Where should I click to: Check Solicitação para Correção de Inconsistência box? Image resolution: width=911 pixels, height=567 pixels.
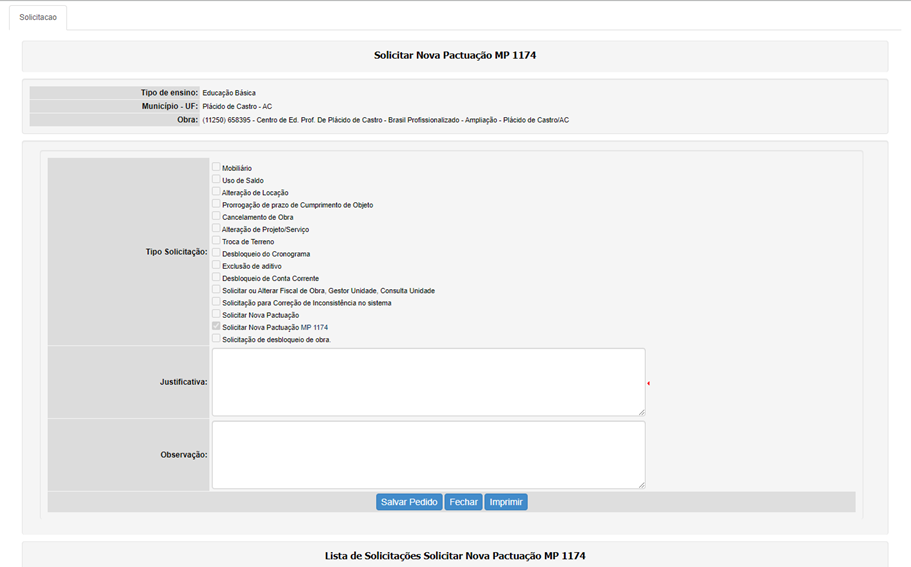(x=216, y=302)
